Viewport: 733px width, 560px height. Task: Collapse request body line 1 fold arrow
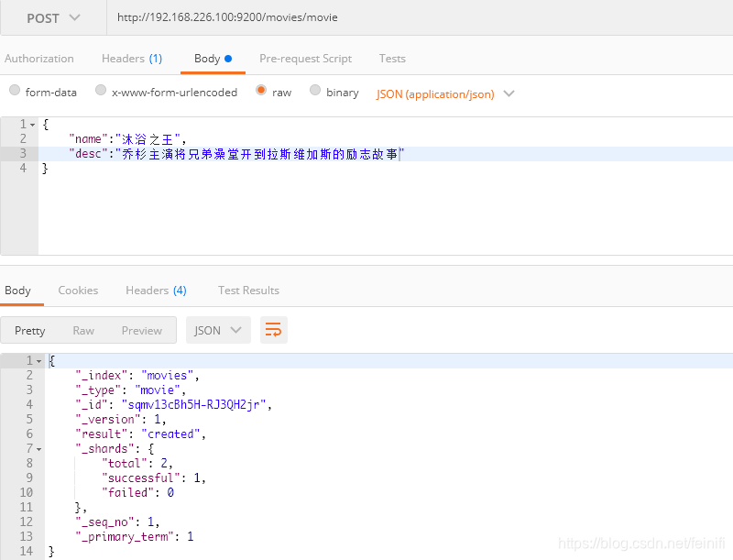click(33, 125)
